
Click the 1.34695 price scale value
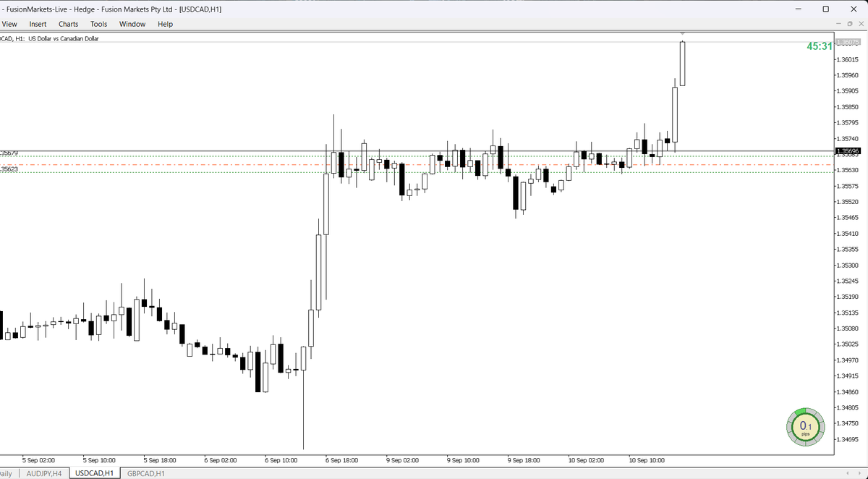[848, 439]
